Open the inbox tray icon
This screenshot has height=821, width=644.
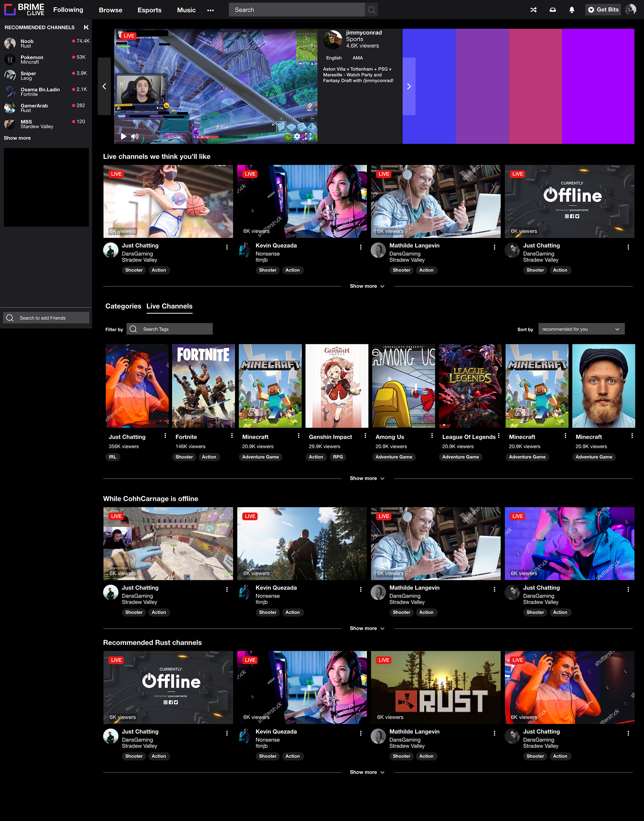click(x=552, y=10)
